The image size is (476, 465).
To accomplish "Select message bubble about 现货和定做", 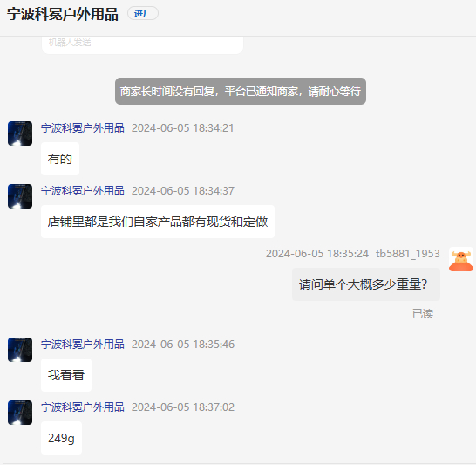I will click(158, 222).
